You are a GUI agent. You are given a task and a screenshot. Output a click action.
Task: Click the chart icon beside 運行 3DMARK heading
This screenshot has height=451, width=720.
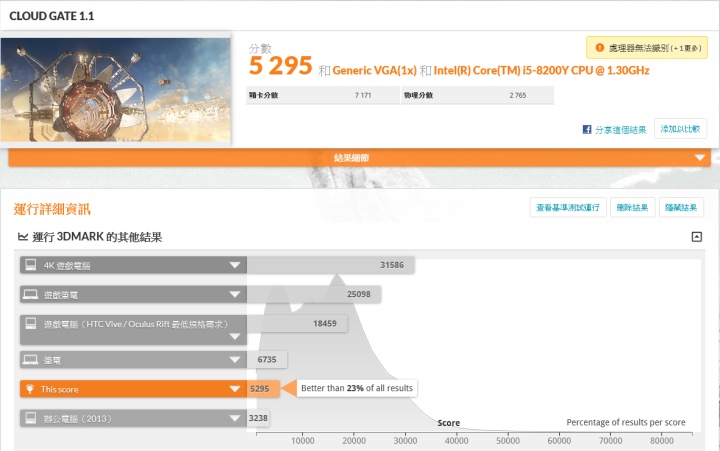pyautogui.click(x=23, y=237)
